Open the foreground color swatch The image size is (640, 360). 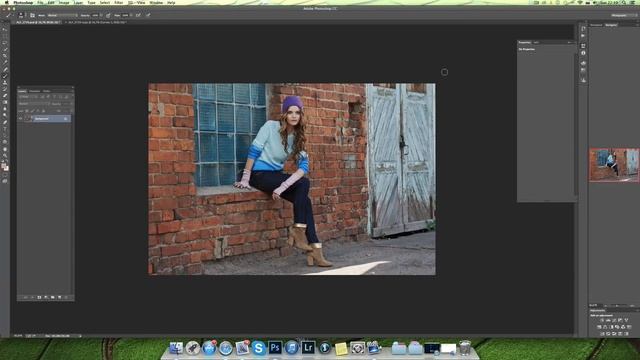click(x=4, y=165)
